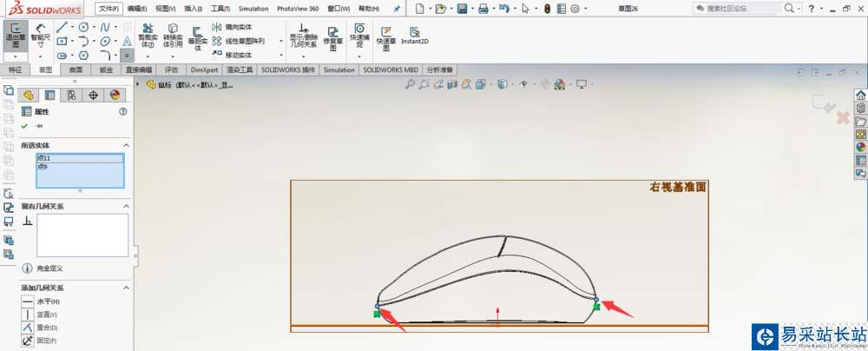Click the green checkmark to confirm properties

[24, 127]
